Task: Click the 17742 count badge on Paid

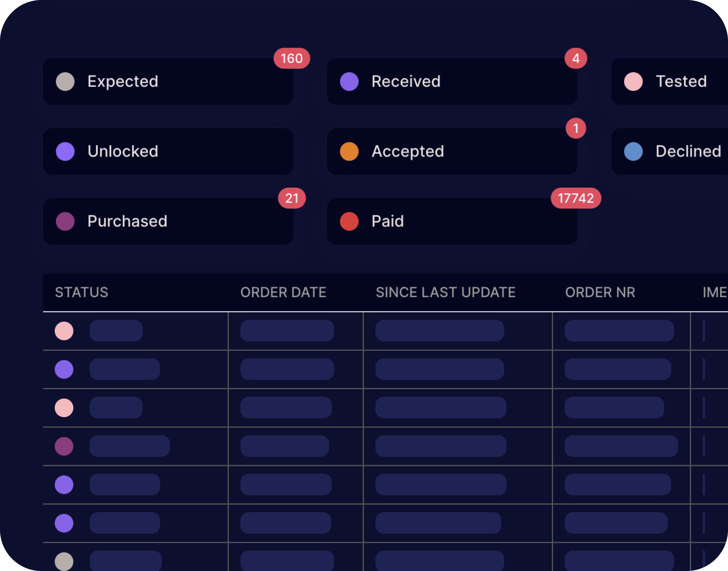Action: pos(575,198)
